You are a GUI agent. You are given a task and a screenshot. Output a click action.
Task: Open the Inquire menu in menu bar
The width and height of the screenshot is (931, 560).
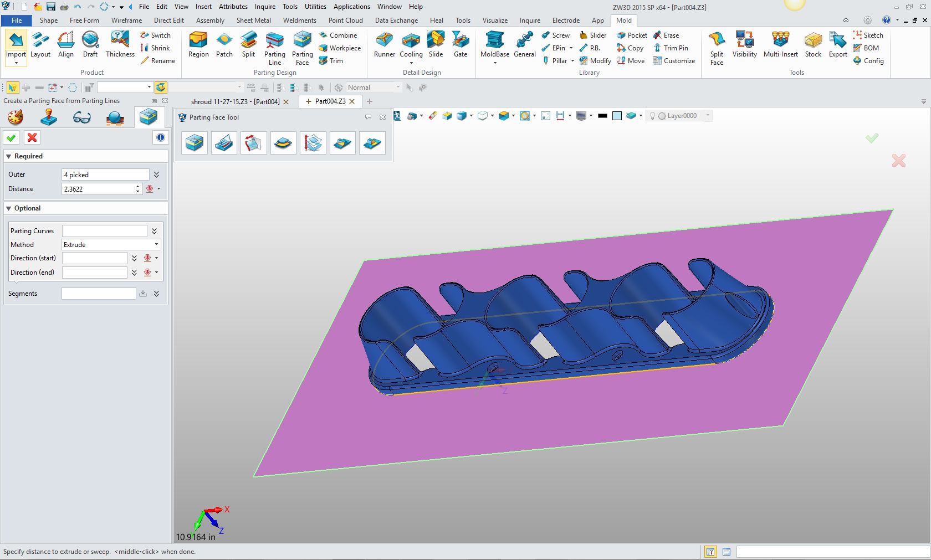(265, 7)
